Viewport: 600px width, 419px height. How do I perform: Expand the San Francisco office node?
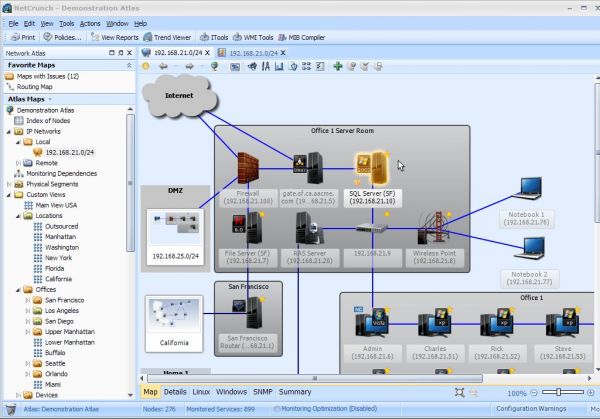coord(27,300)
